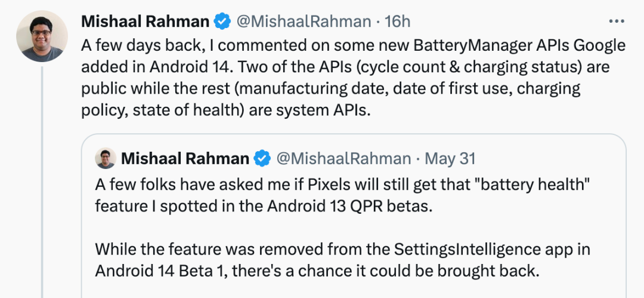Screen dimensions: 644x298
Task: Click the @MishaalRahman handle in the quoted tweet
Action: (x=343, y=158)
